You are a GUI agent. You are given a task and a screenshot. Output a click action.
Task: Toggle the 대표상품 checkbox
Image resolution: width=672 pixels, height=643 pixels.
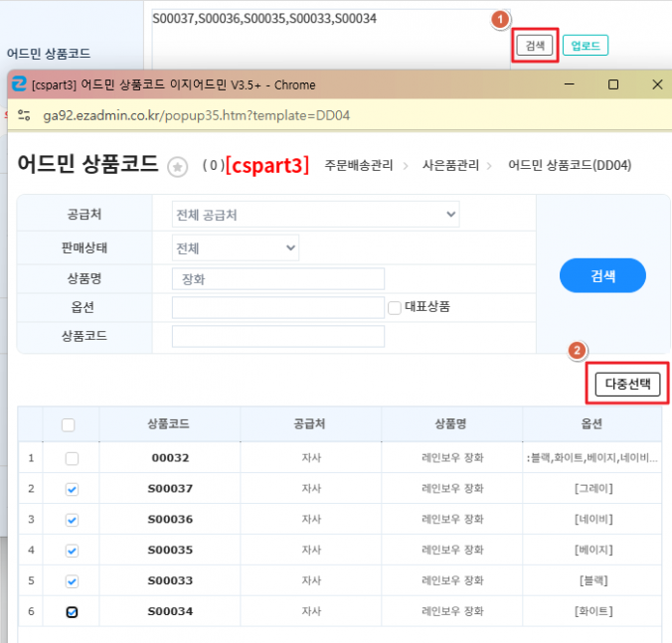tap(395, 307)
